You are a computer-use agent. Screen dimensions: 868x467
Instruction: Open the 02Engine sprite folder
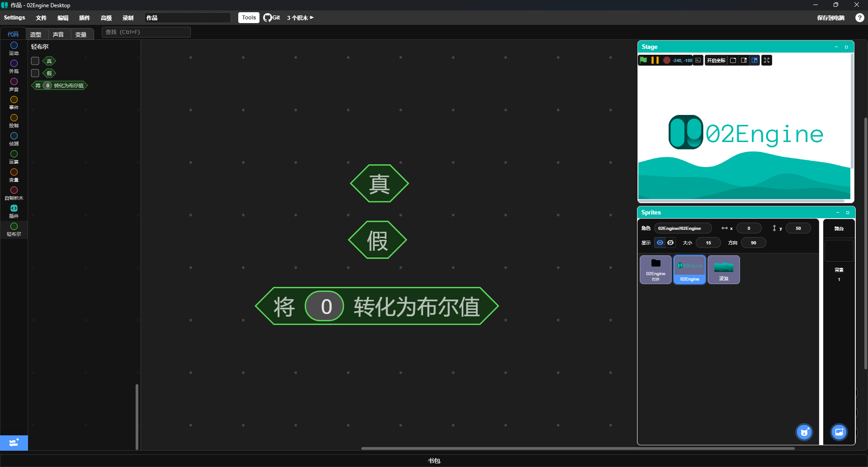pyautogui.click(x=656, y=269)
